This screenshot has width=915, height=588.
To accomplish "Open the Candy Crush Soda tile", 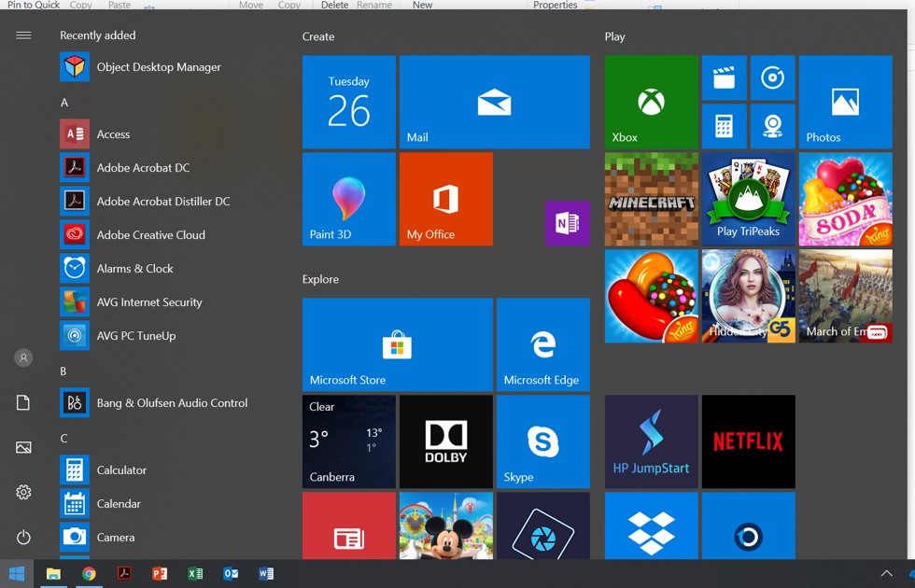I will [x=846, y=199].
